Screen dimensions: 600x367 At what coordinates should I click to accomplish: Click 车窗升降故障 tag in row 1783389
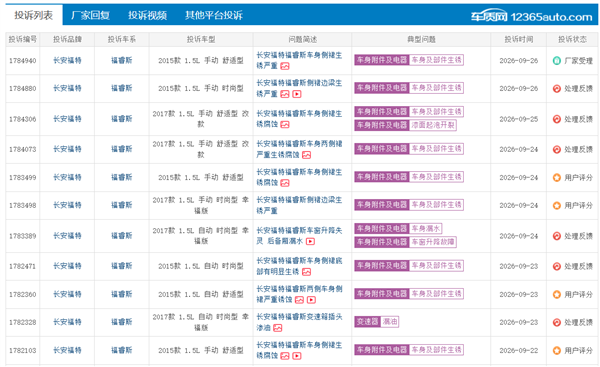coord(433,242)
